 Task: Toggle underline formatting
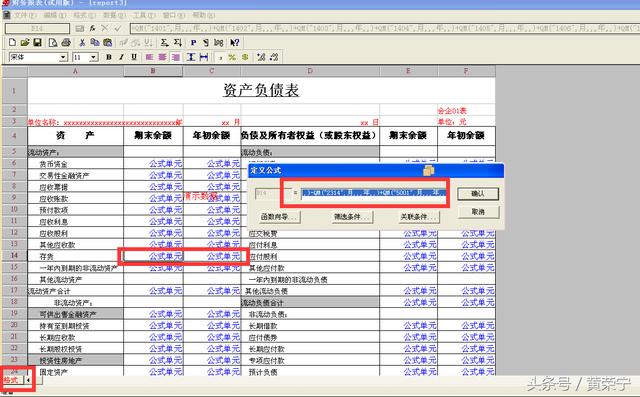tap(134, 57)
